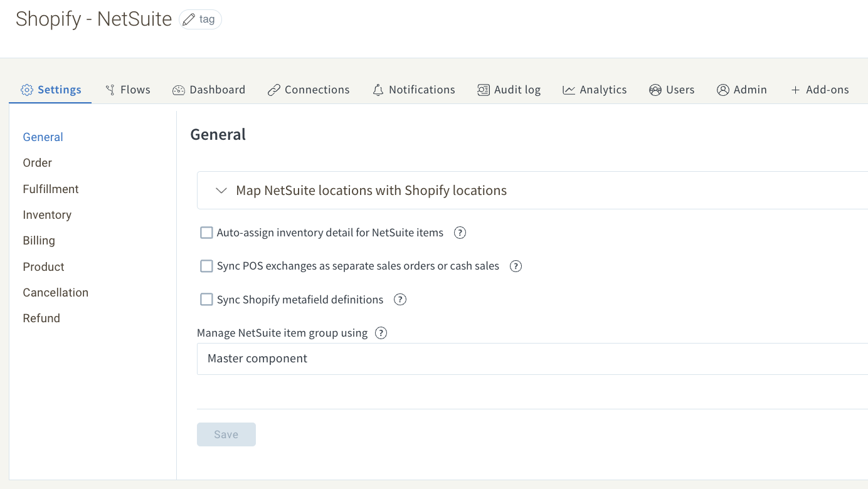
Task: Click the Dashboard gauge icon
Action: click(179, 90)
